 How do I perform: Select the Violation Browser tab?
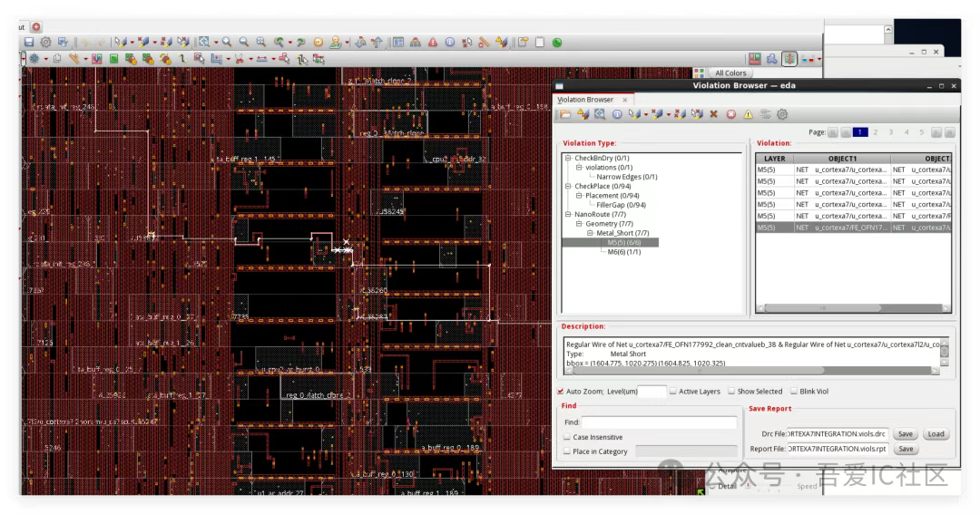(x=585, y=100)
